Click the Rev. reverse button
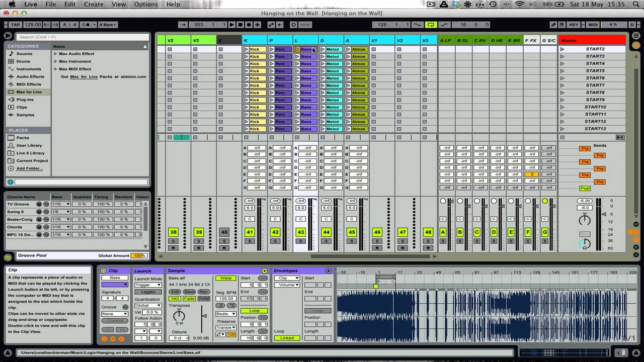Screen dimensions: 644x362 (x=204, y=292)
